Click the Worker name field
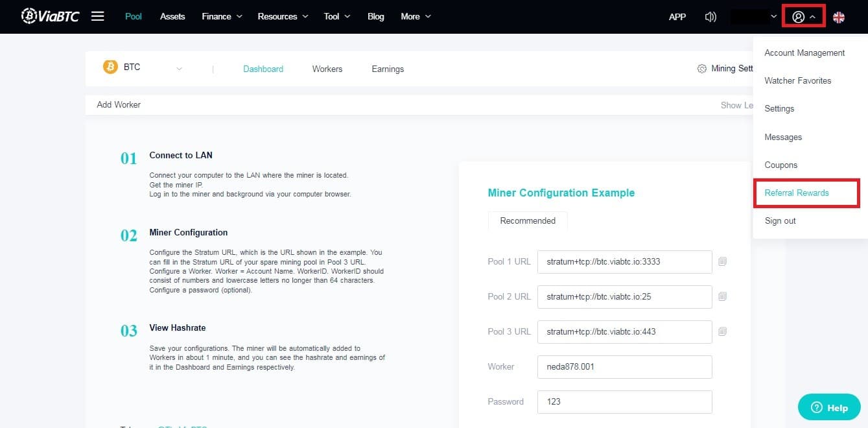 click(625, 366)
